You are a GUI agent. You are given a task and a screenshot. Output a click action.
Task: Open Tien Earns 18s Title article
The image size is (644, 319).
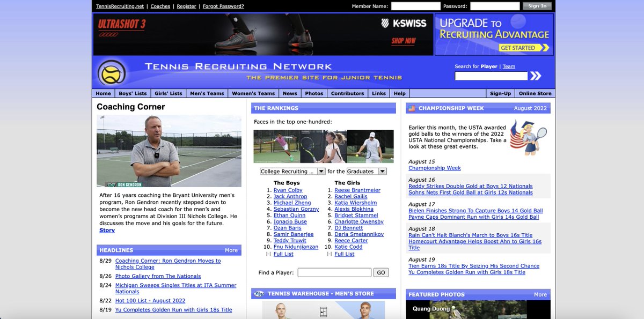(x=474, y=266)
